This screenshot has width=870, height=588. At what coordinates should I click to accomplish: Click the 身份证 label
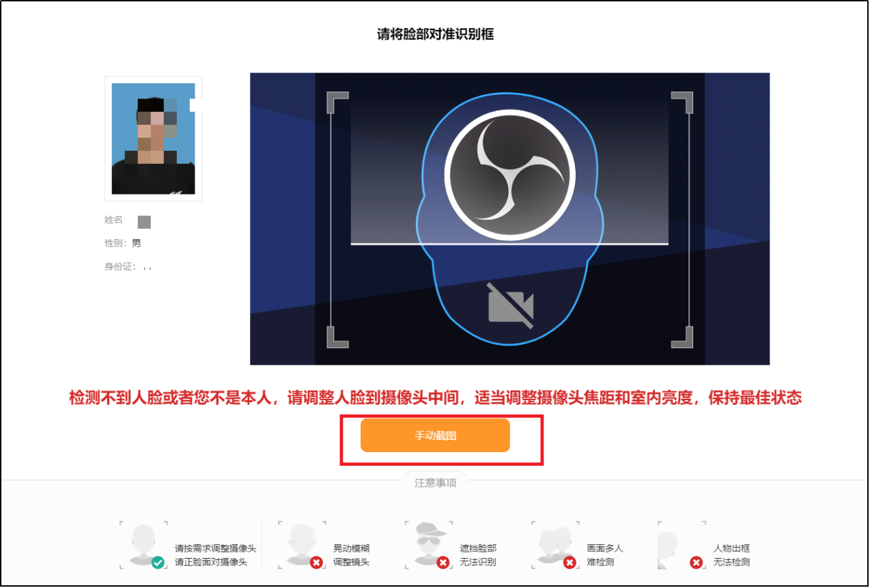121,266
